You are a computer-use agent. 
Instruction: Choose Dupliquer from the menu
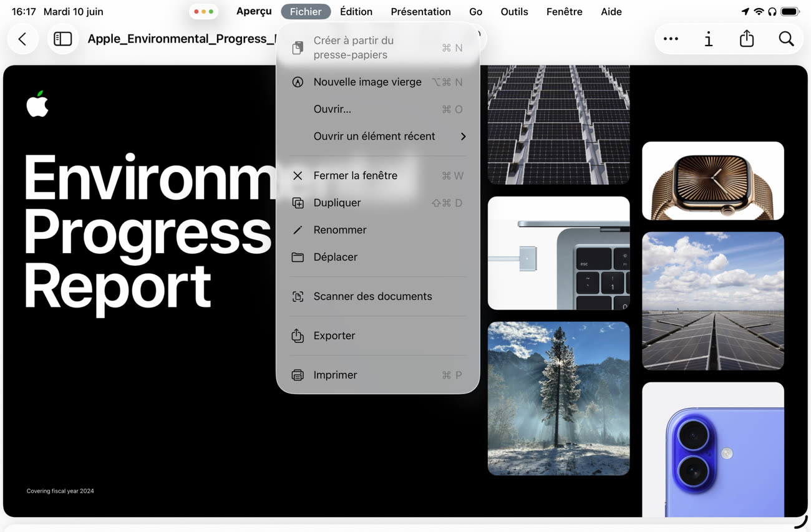coord(377,203)
